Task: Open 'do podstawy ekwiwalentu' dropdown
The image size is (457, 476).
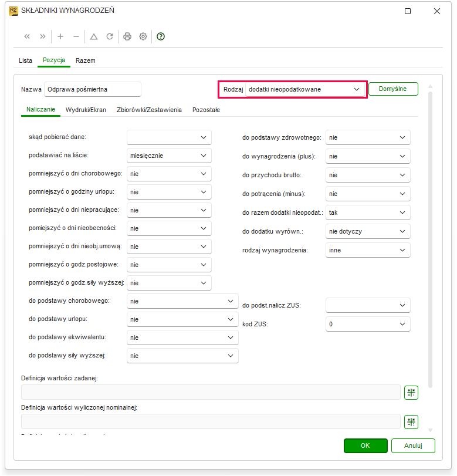Action: 182,337
